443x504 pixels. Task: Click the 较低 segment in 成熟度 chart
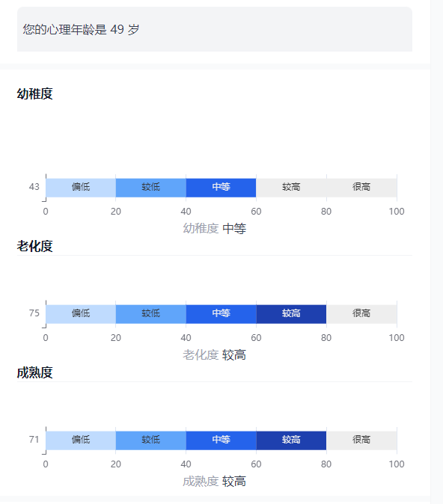pyautogui.click(x=151, y=440)
